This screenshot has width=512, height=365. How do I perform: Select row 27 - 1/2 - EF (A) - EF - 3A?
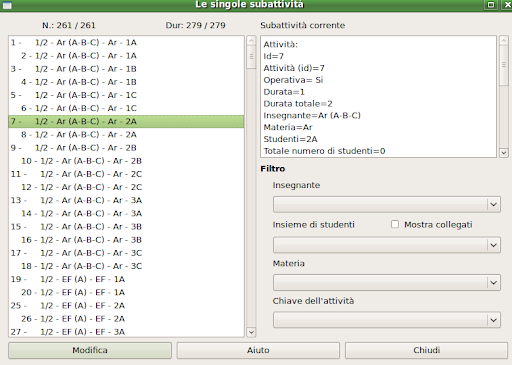pyautogui.click(x=126, y=332)
